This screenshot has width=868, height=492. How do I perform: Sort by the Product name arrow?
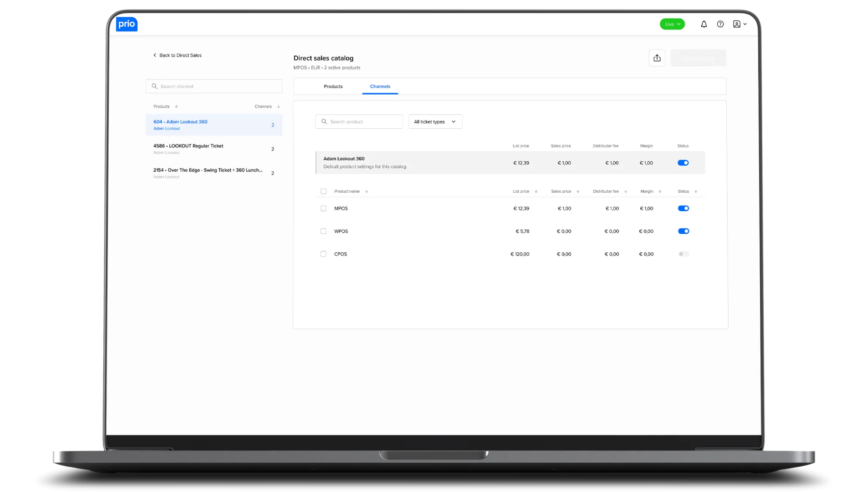tap(366, 192)
